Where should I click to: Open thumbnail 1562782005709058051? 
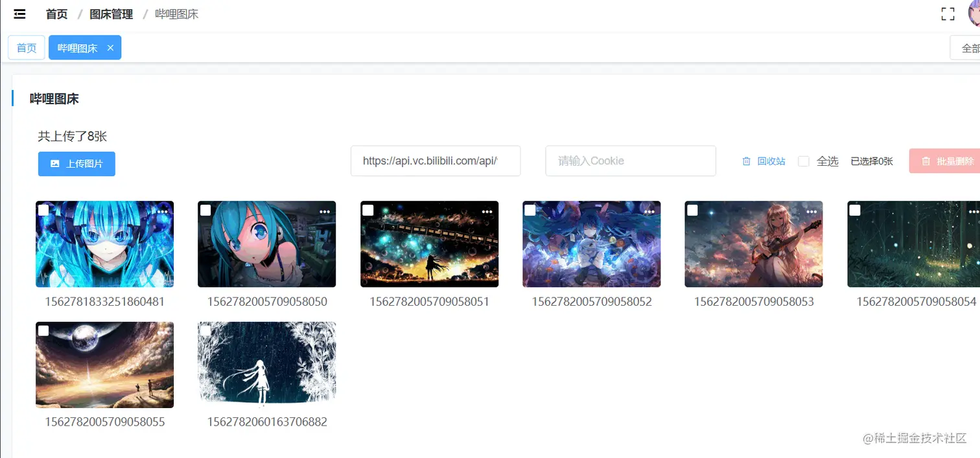pyautogui.click(x=429, y=244)
